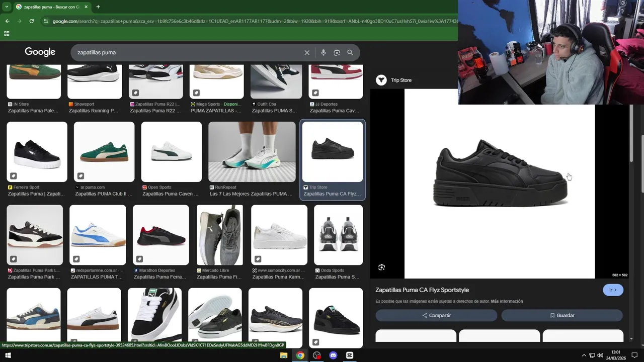Click product tag icon on Marathon Deportes thumbnail
This screenshot has height=362, width=644.
pos(139,259)
